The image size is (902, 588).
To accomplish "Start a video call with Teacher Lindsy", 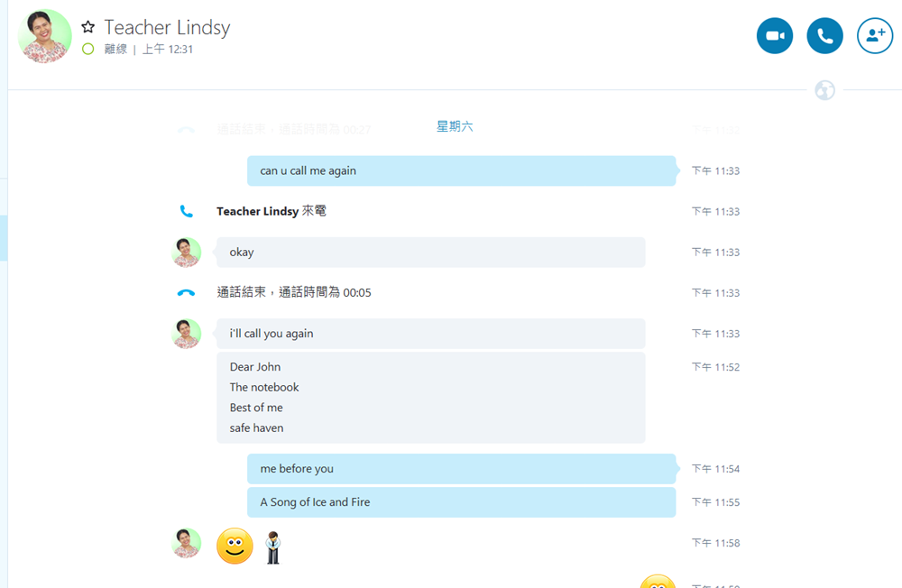I will click(774, 36).
